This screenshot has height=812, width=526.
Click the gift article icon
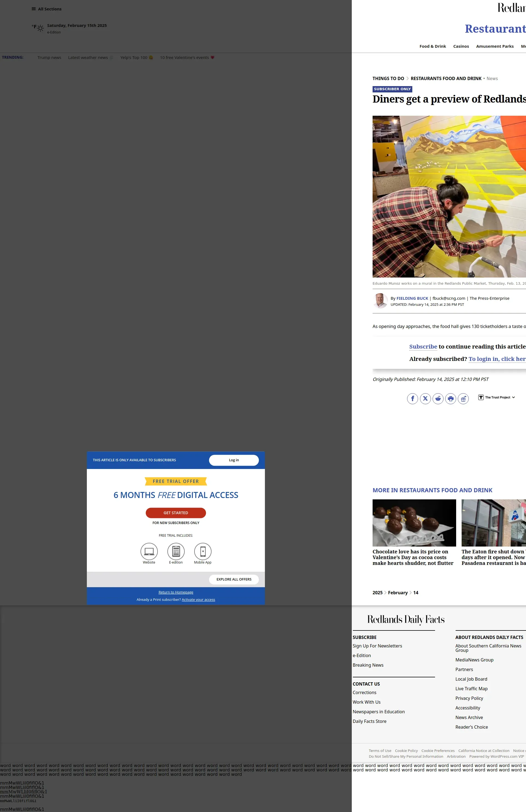(x=463, y=398)
